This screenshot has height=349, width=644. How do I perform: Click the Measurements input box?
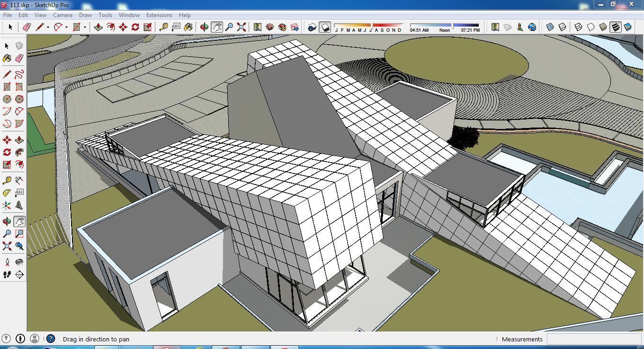point(594,339)
